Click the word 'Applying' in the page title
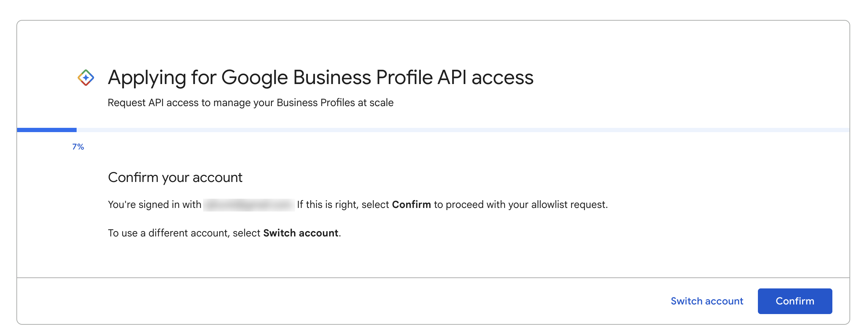 point(147,77)
